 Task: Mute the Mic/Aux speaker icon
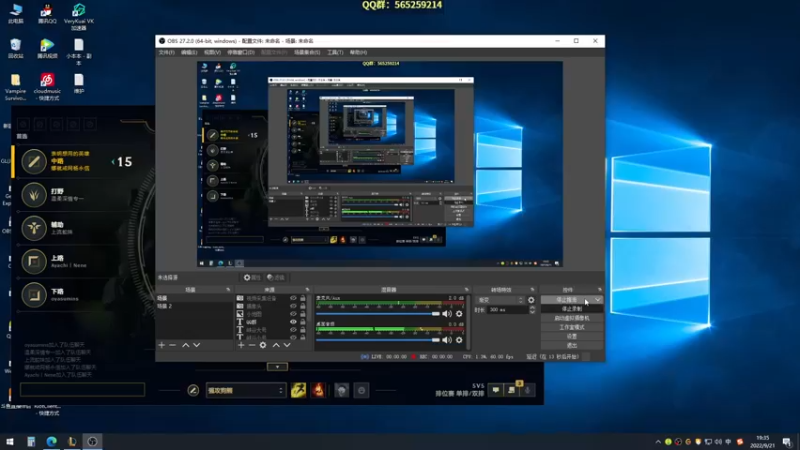coord(447,314)
